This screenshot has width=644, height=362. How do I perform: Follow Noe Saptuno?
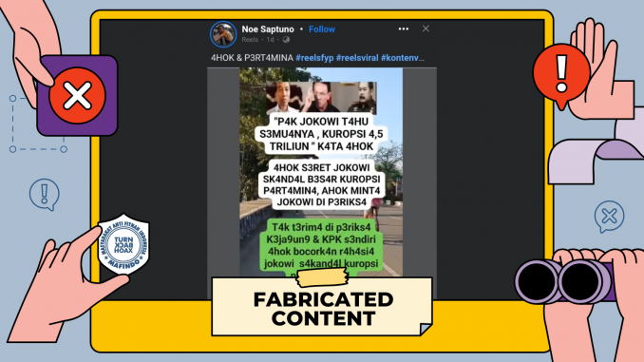click(x=322, y=29)
